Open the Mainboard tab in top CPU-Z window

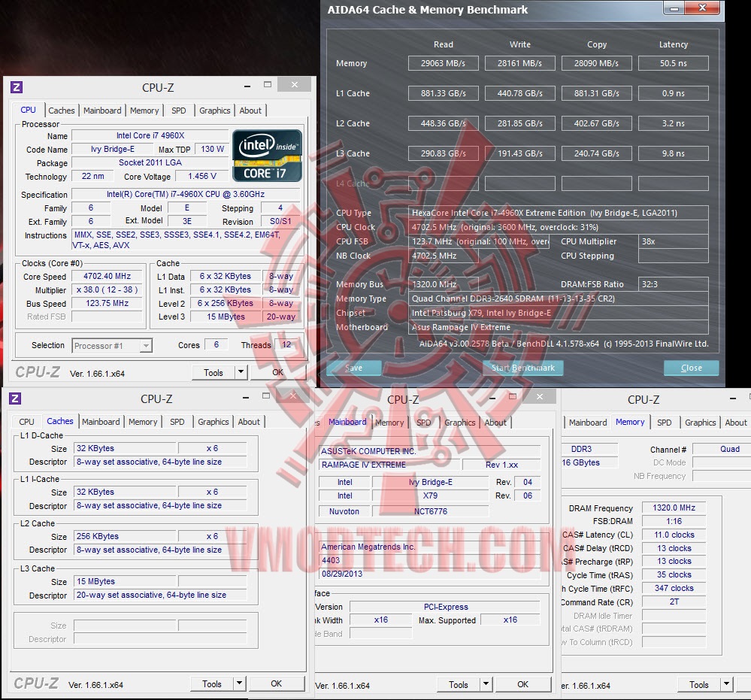tap(102, 111)
